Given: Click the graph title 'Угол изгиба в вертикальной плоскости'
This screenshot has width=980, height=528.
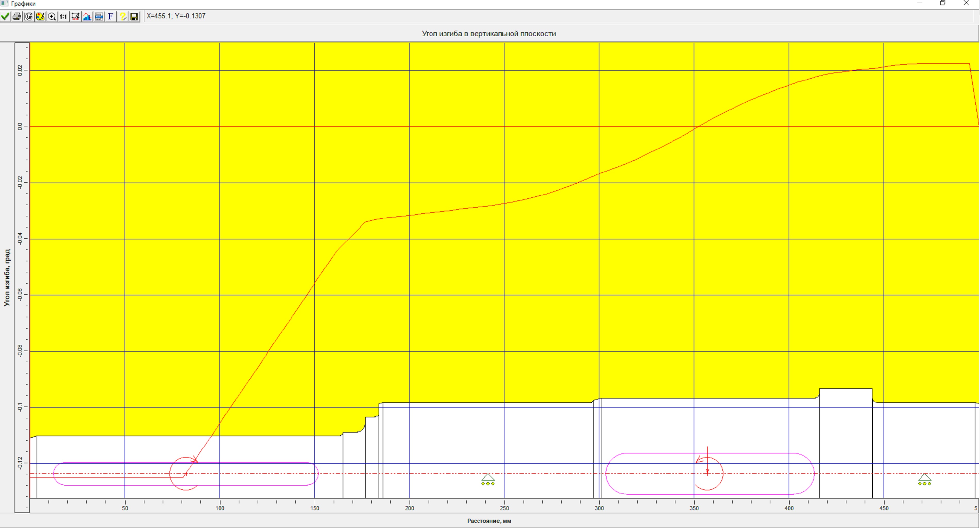Looking at the screenshot, I should pyautogui.click(x=489, y=34).
